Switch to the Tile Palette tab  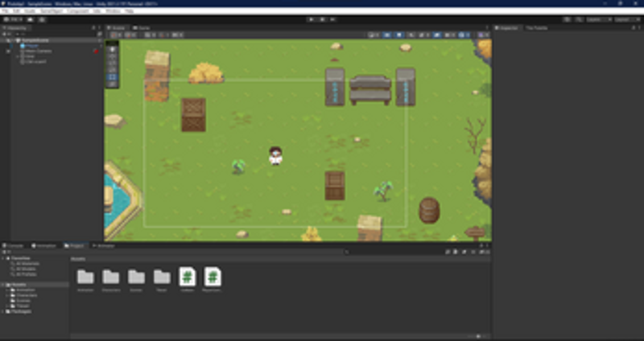click(x=537, y=28)
